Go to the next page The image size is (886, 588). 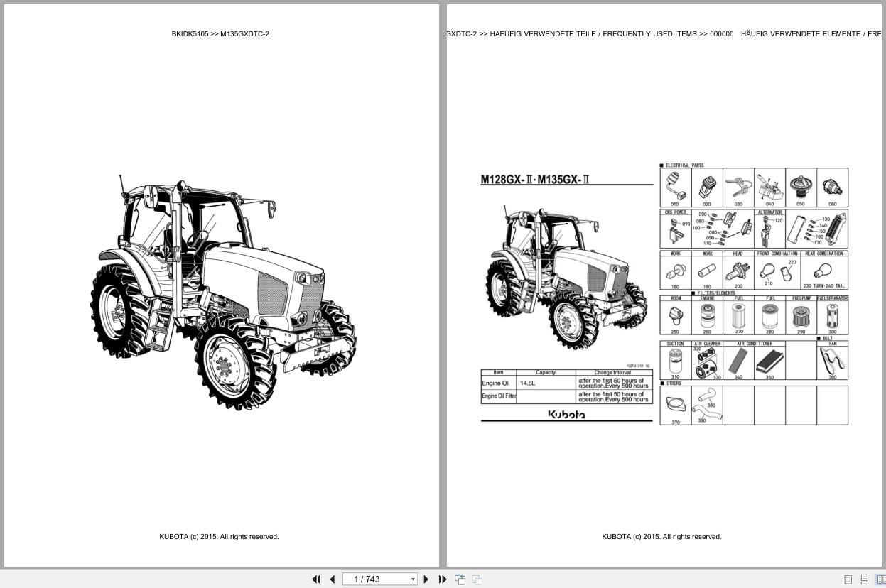[x=426, y=579]
